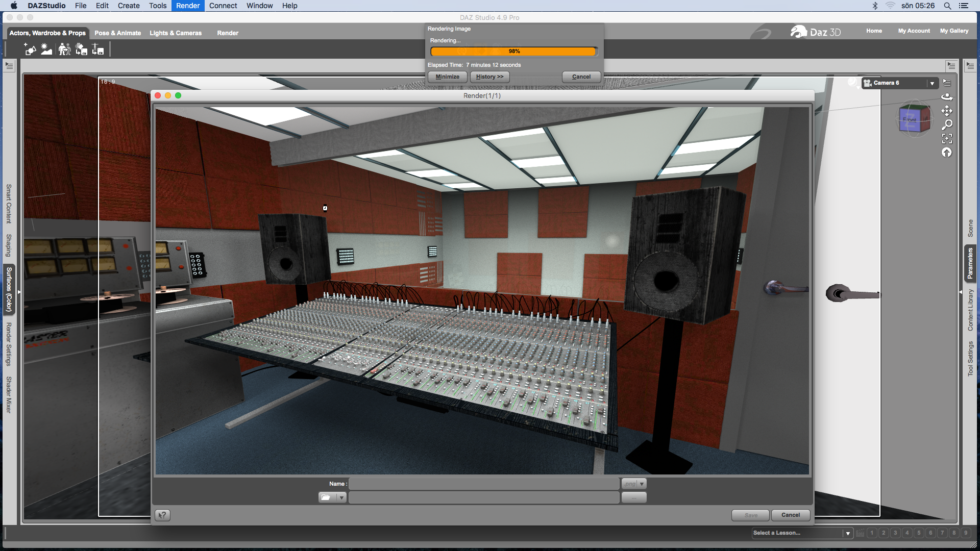Open the Render menu in menu bar
This screenshot has height=551, width=980.
188,6
